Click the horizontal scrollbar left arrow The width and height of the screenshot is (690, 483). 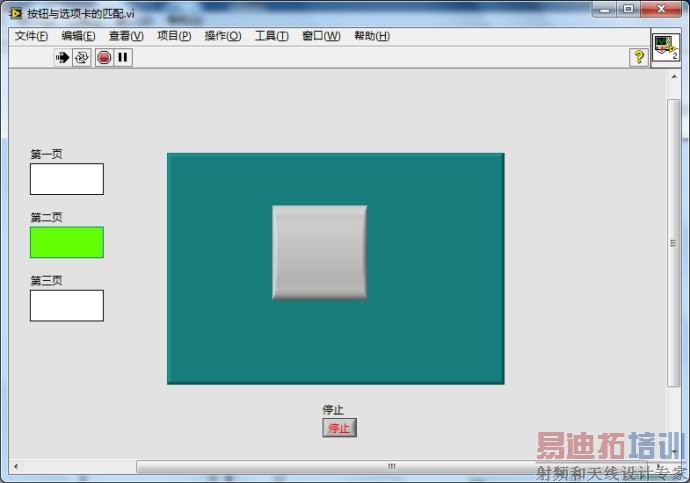coord(16,466)
